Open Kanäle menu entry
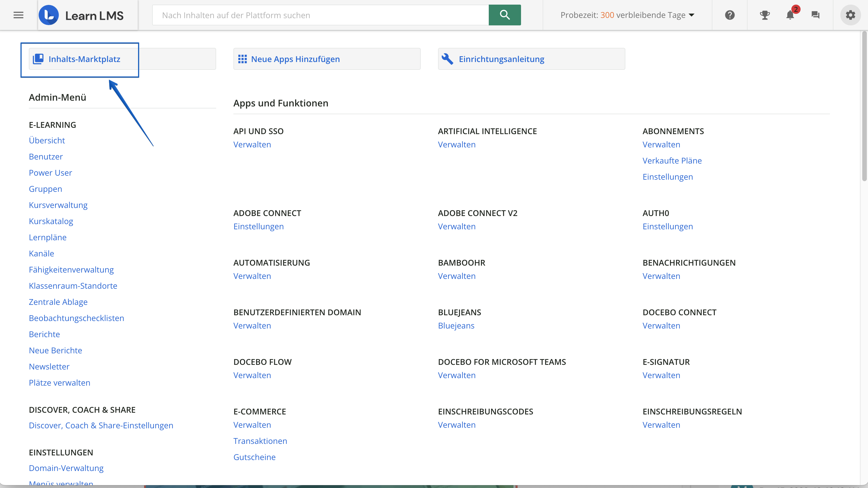 click(x=41, y=254)
